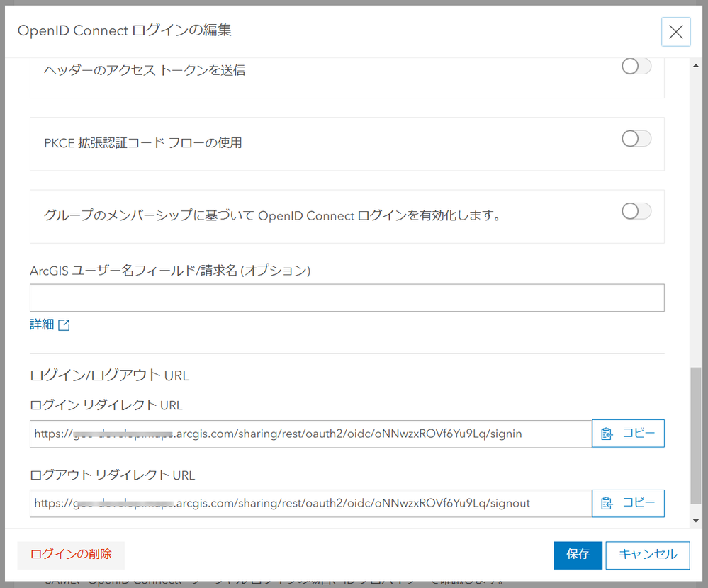Click the login redirect URL field
Viewport: 708px width, 588px height.
[310, 434]
